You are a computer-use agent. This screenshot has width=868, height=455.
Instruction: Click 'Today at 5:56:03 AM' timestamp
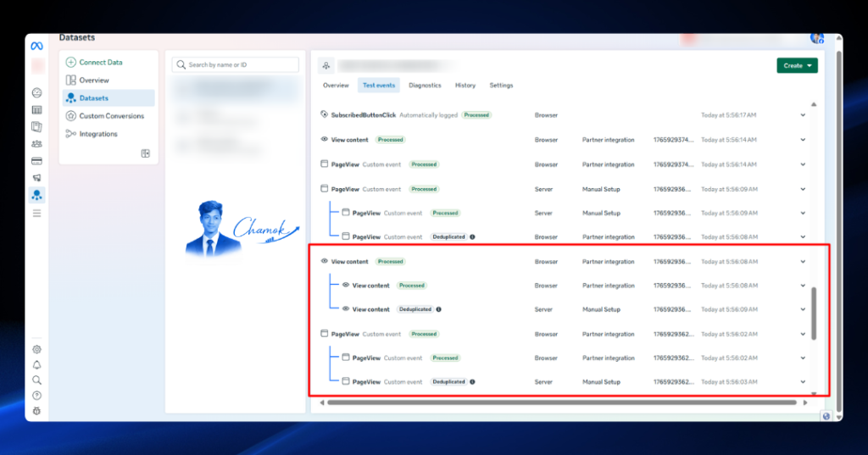pyautogui.click(x=729, y=382)
